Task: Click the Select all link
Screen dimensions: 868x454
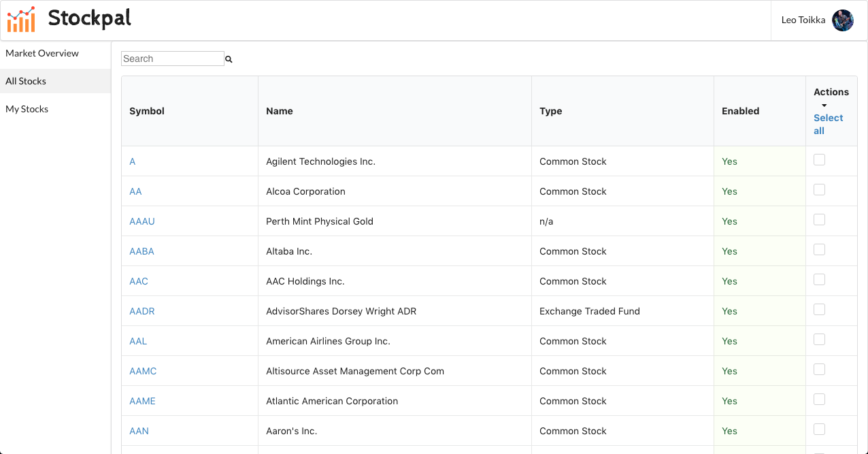Action: [828, 124]
